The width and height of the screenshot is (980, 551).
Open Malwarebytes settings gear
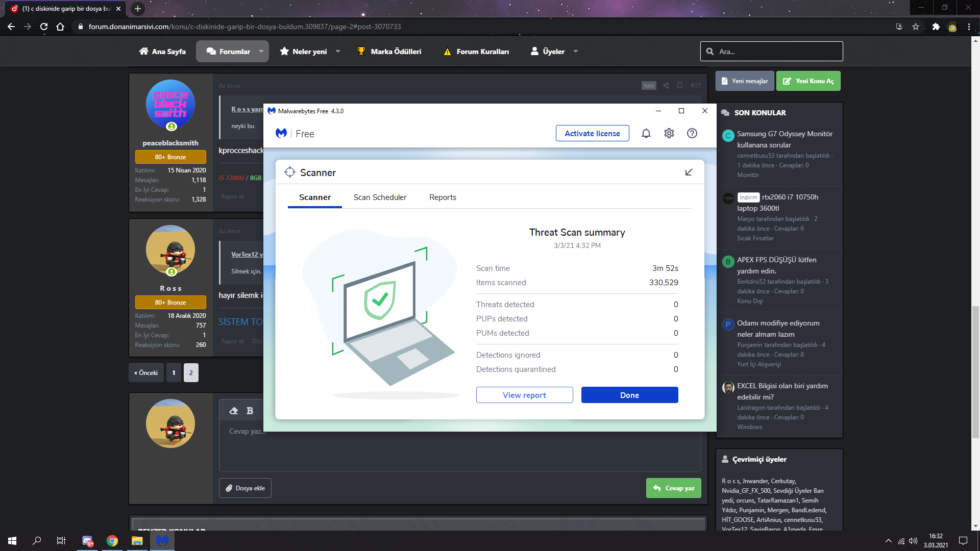point(669,133)
